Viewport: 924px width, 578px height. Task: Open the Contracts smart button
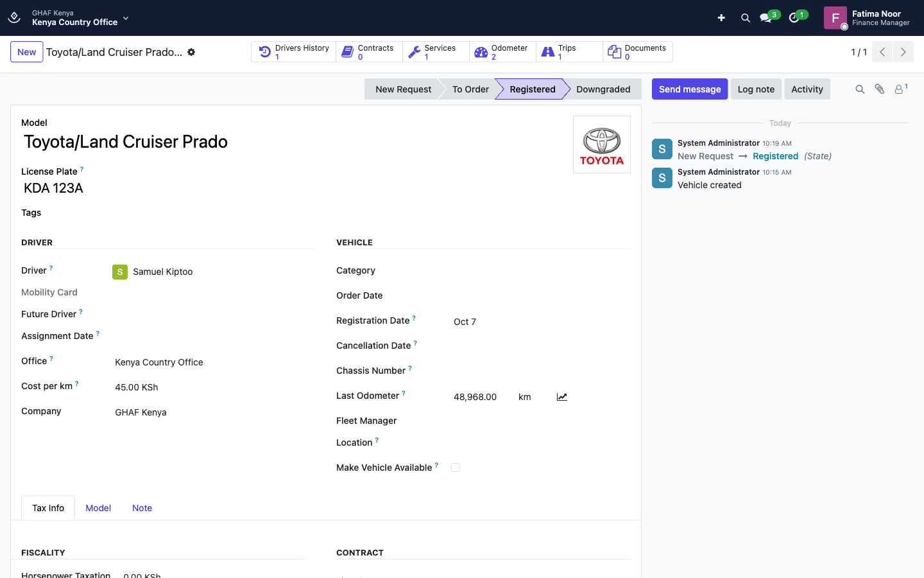(369, 52)
